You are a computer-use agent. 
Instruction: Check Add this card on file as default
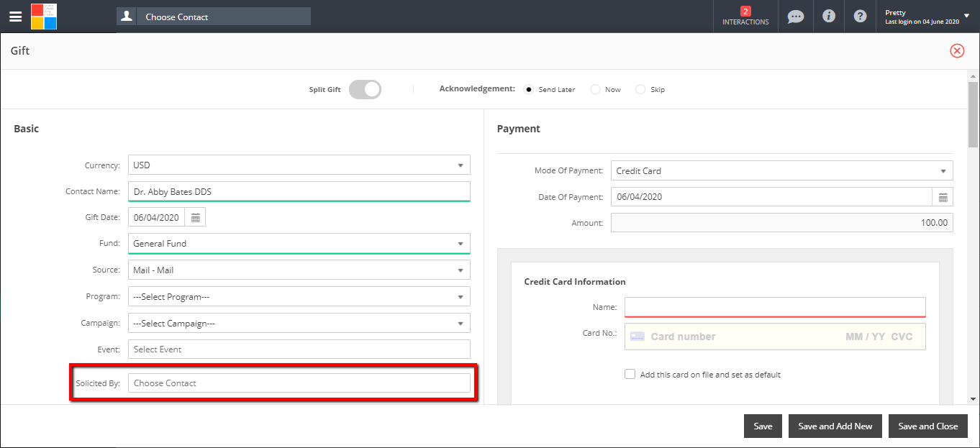(x=630, y=375)
